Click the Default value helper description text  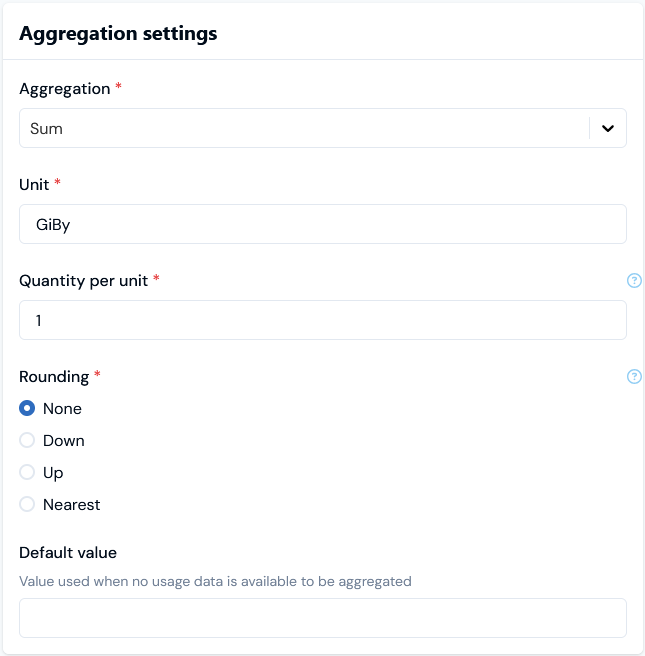pyautogui.click(x=215, y=582)
